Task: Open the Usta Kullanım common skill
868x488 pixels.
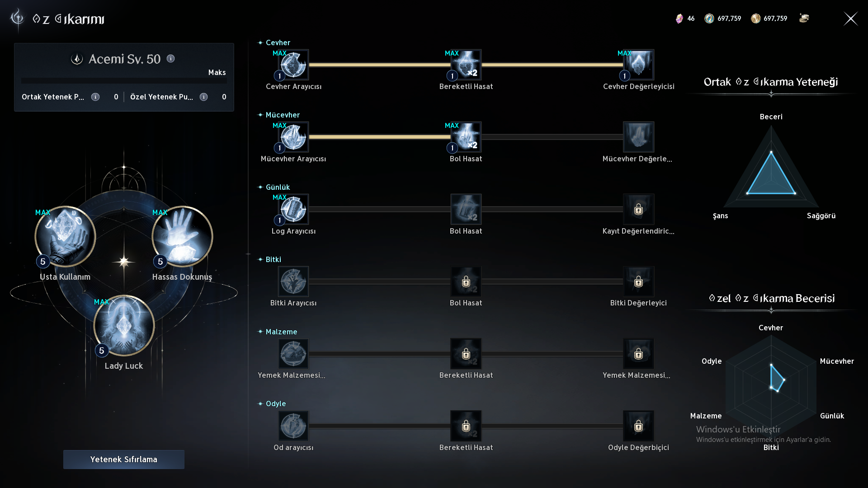Action: coord(65,236)
